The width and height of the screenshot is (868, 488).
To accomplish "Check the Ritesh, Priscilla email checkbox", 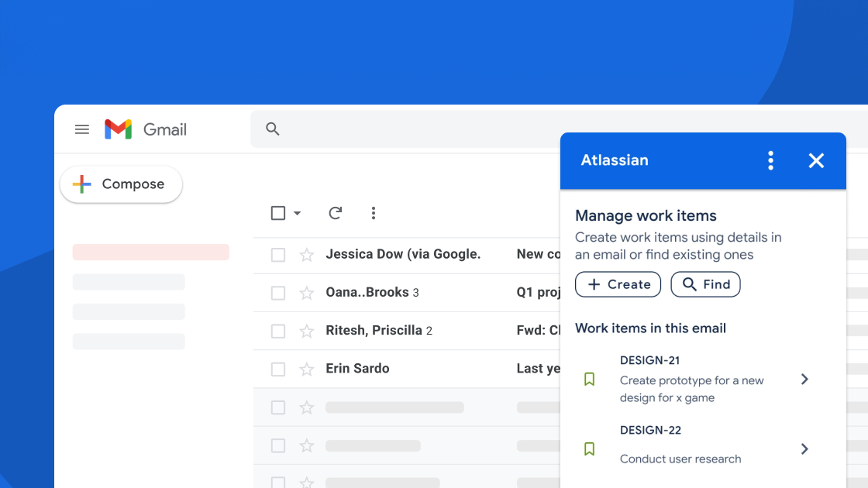I will (x=278, y=332).
